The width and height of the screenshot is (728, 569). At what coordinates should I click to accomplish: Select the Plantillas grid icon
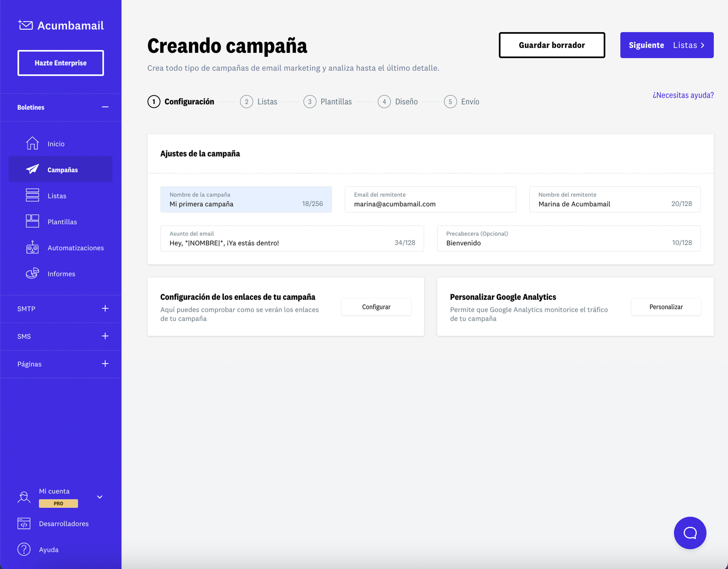point(32,221)
